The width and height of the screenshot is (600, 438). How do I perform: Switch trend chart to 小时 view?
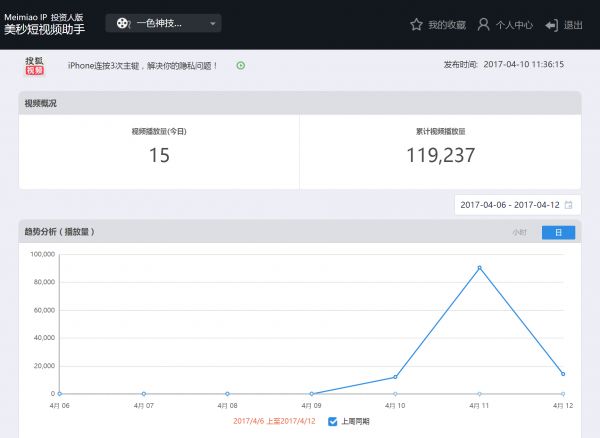(x=520, y=232)
